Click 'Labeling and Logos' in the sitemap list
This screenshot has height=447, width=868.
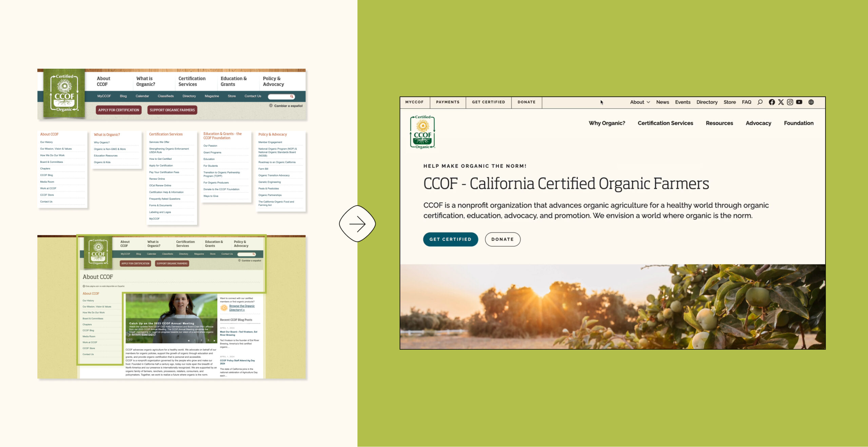pos(160,212)
